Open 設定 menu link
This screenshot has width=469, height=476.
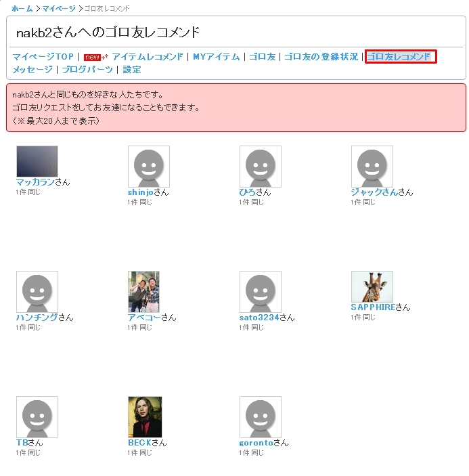(132, 70)
